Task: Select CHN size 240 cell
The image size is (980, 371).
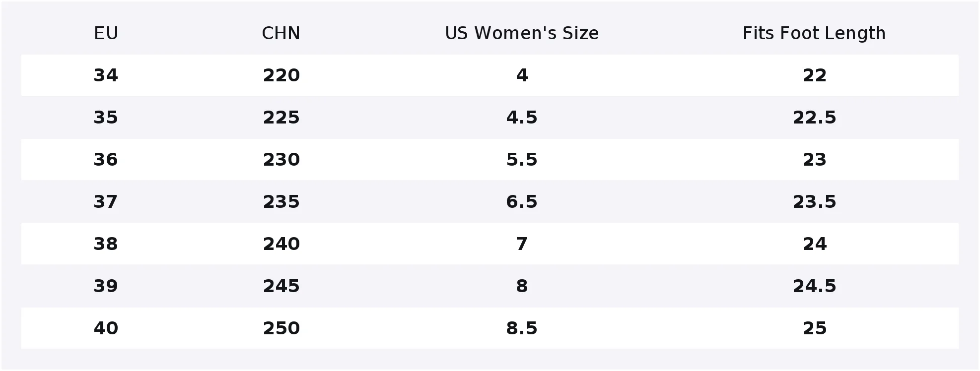Action: point(281,244)
